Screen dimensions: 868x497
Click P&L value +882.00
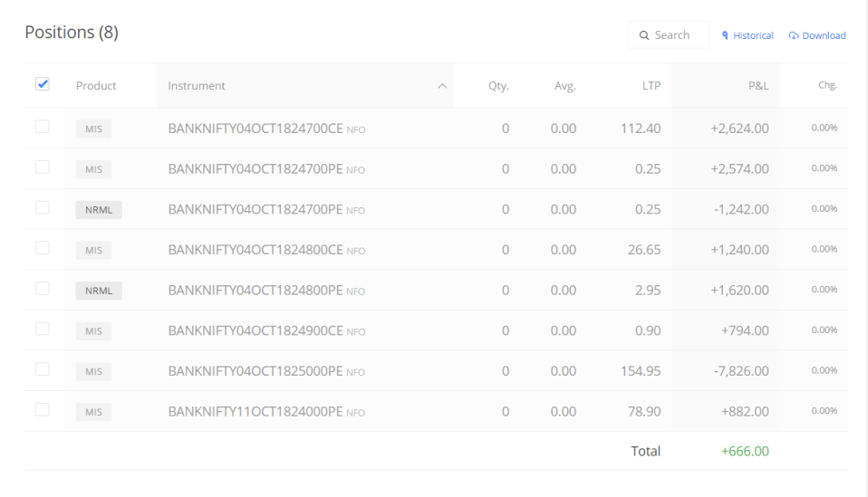745,411
